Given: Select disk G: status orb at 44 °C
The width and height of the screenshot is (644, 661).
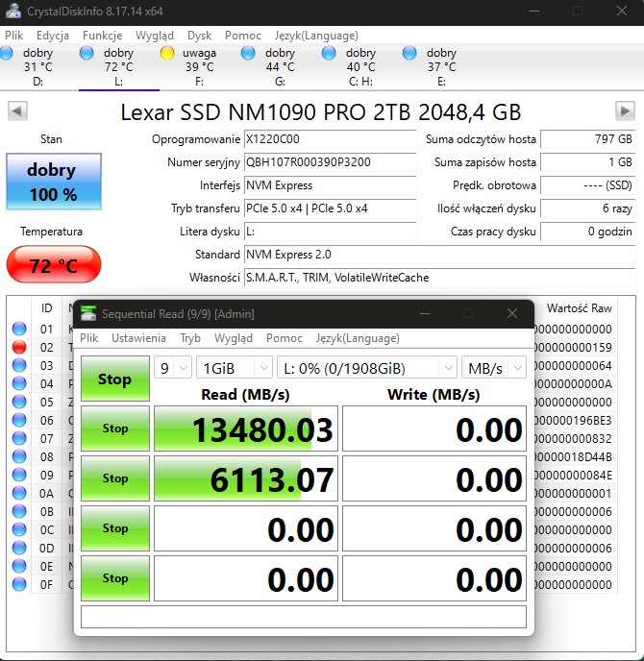Looking at the screenshot, I should coord(248,54).
